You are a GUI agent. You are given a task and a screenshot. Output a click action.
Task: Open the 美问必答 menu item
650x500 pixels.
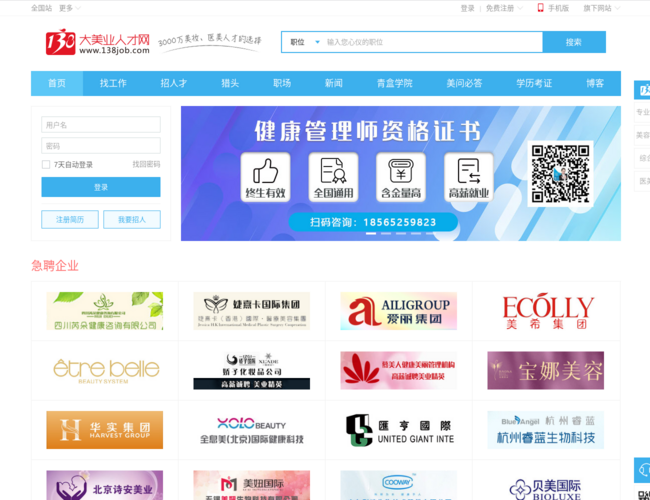(x=464, y=83)
